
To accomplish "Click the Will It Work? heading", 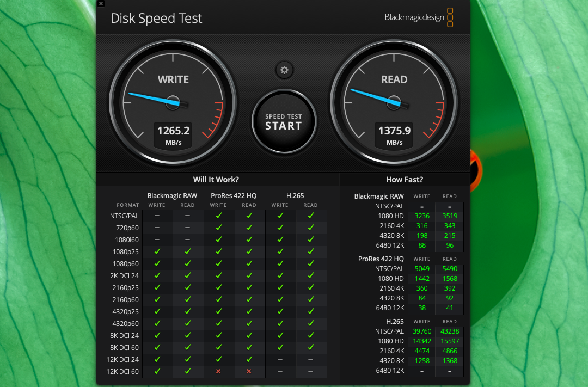I will (x=216, y=180).
